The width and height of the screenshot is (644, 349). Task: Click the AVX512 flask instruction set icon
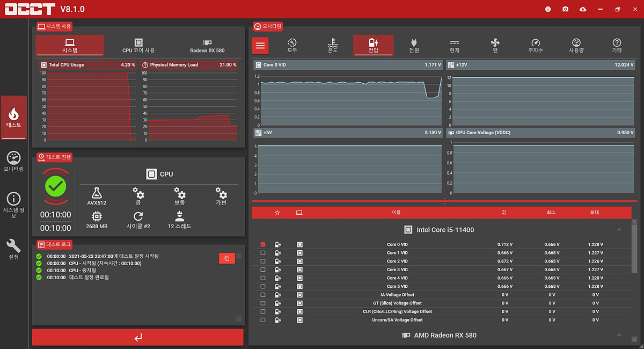pos(97,193)
